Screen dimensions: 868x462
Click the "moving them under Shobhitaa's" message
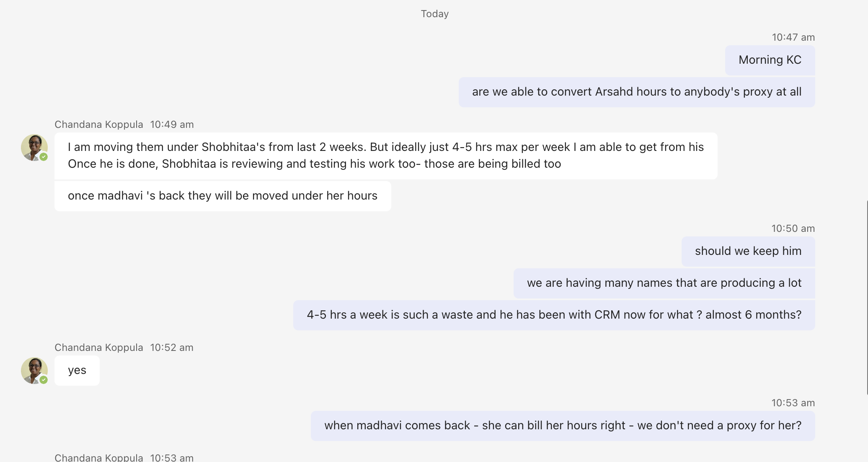coord(385,156)
